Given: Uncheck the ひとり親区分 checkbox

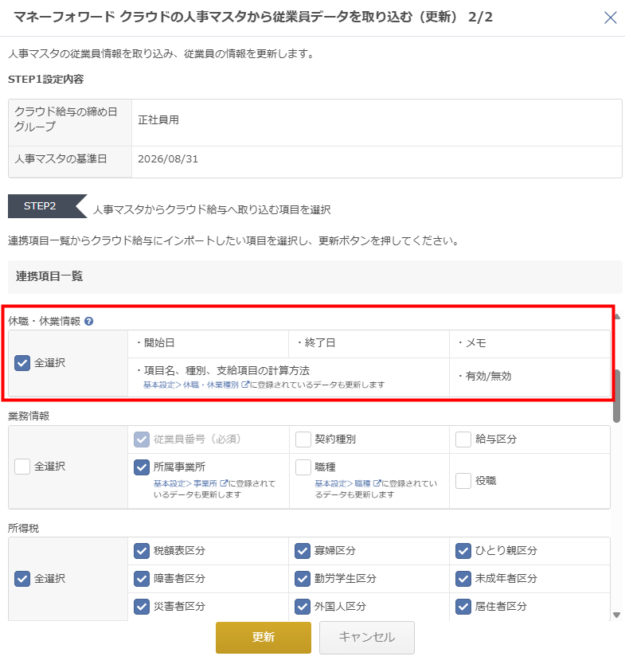Looking at the screenshot, I should click(x=463, y=551).
